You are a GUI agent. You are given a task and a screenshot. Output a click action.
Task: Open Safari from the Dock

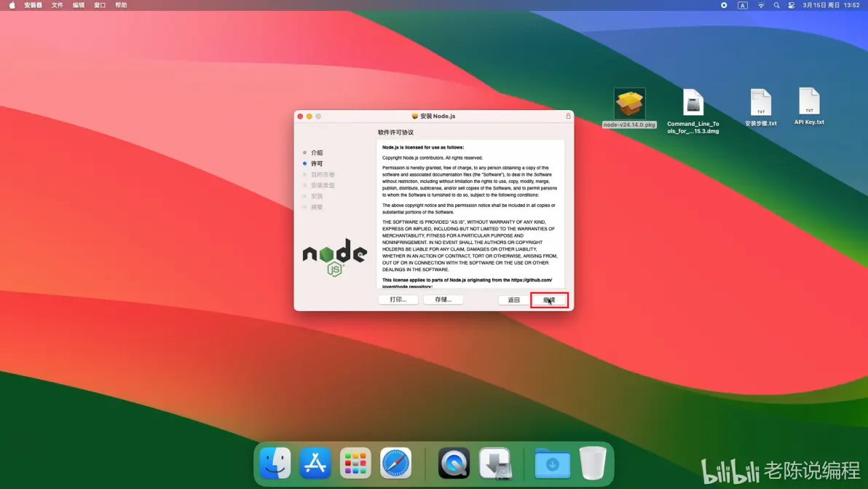396,463
